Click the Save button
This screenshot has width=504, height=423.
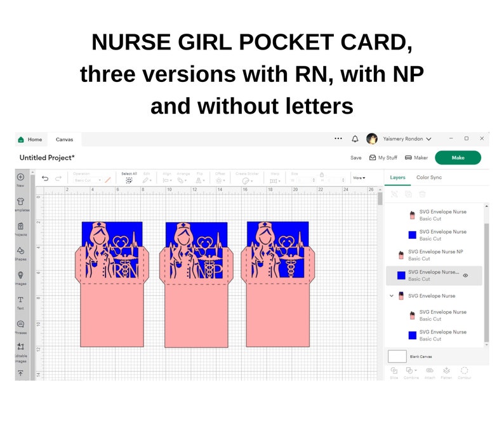(356, 158)
